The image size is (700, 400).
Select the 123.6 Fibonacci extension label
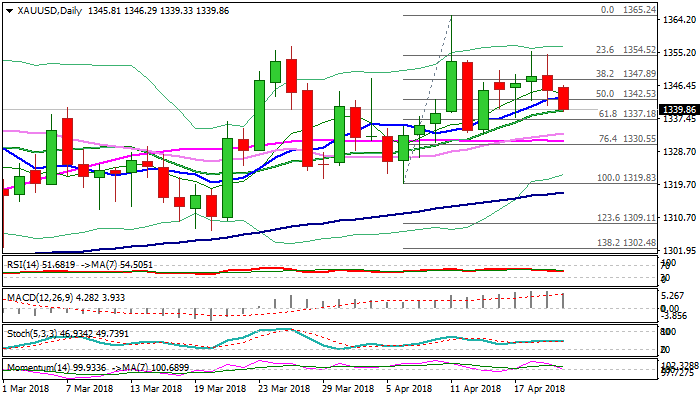(x=624, y=217)
